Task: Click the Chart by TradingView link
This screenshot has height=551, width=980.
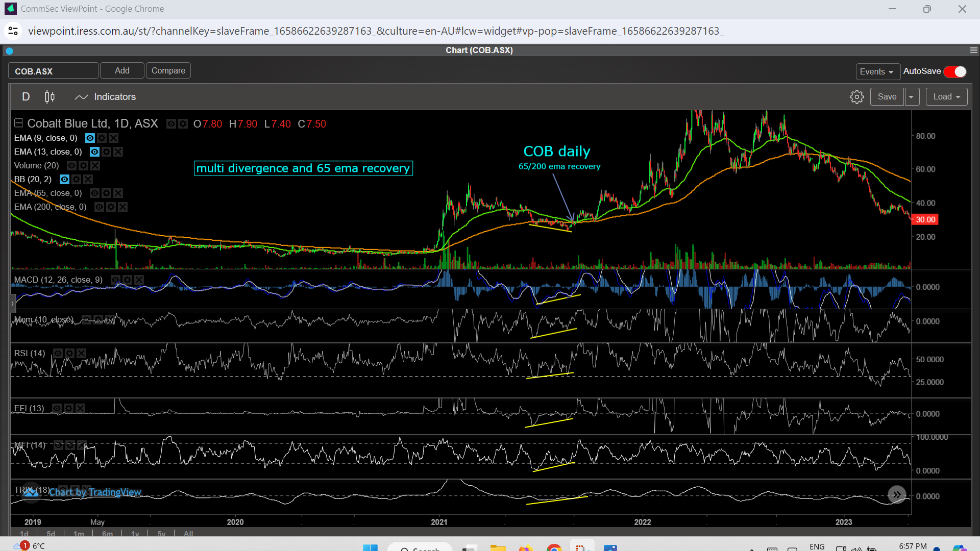Action: (x=95, y=492)
